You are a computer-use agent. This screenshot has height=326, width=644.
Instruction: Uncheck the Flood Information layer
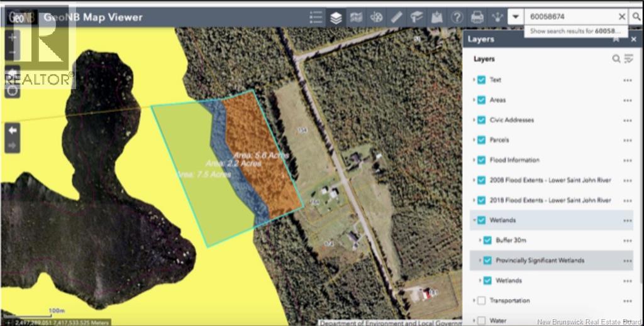481,160
